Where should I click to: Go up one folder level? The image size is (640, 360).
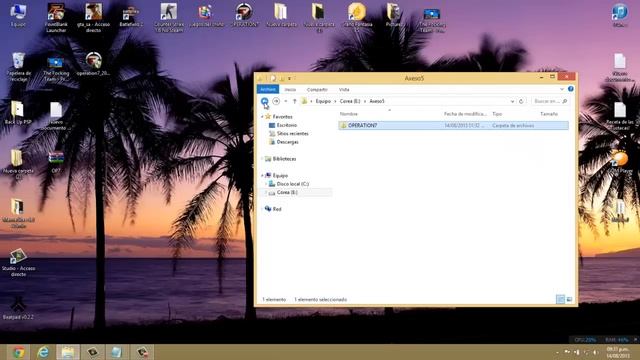click(x=294, y=101)
